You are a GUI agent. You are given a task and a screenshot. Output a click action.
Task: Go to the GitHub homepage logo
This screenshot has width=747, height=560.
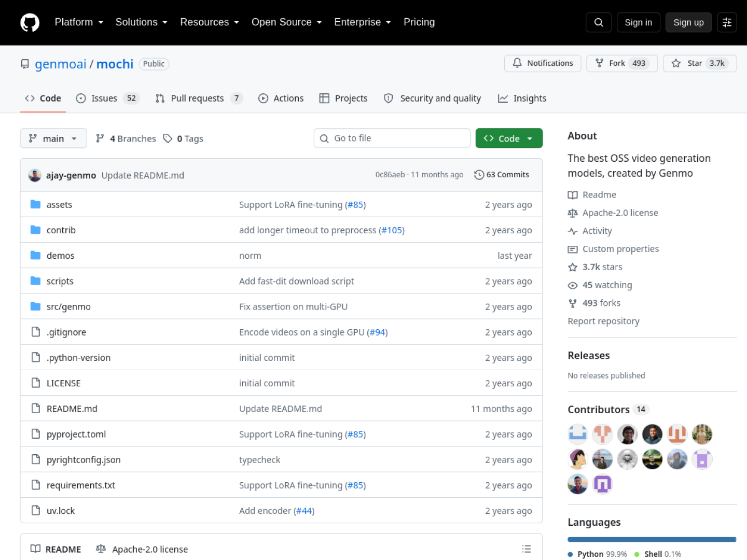click(30, 22)
